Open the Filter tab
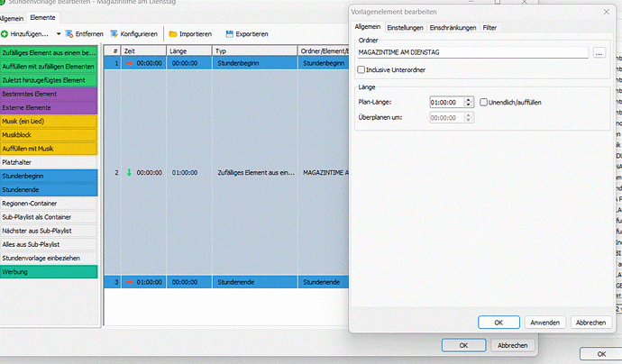Screen dimensions: 622x364 489,28
